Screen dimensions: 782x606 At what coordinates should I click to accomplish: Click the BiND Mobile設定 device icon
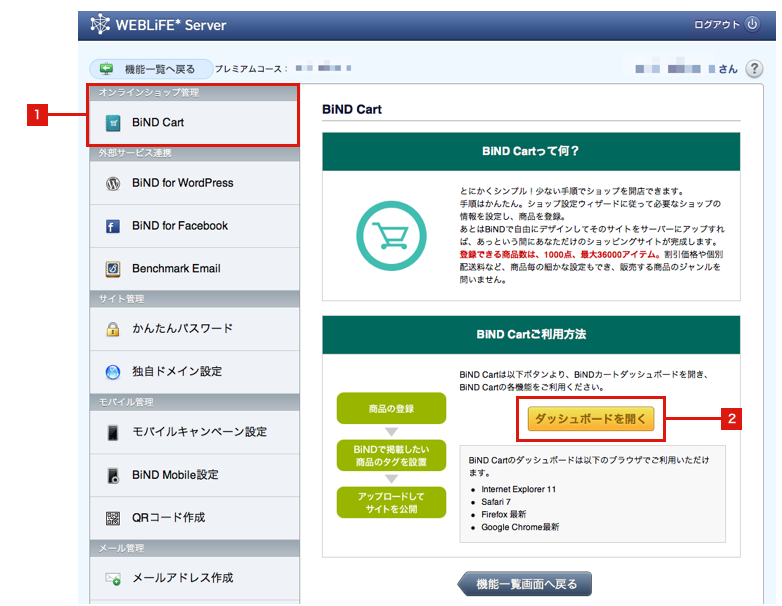click(x=113, y=475)
